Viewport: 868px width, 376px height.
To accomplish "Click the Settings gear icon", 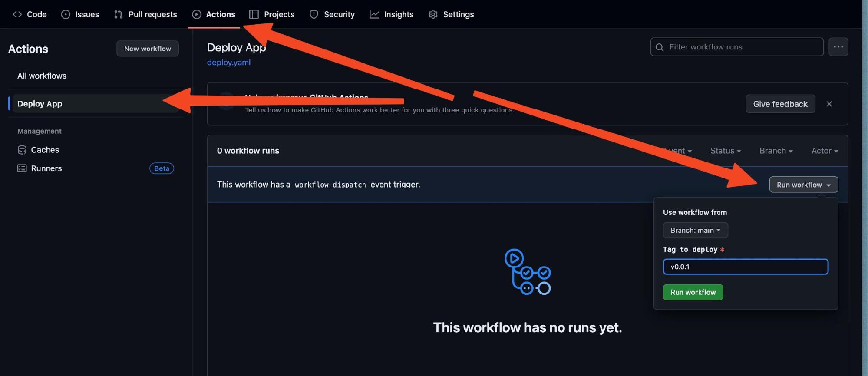I will pyautogui.click(x=433, y=14).
